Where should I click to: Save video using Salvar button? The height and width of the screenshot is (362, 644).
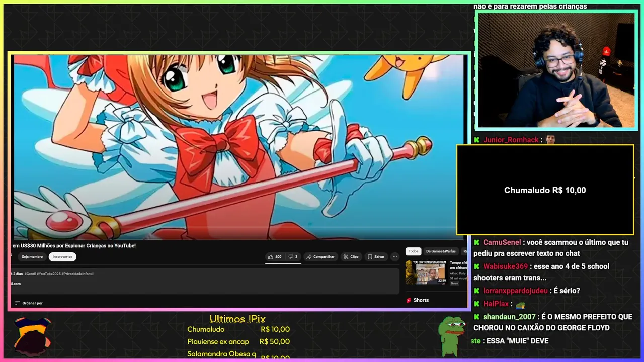point(376,257)
